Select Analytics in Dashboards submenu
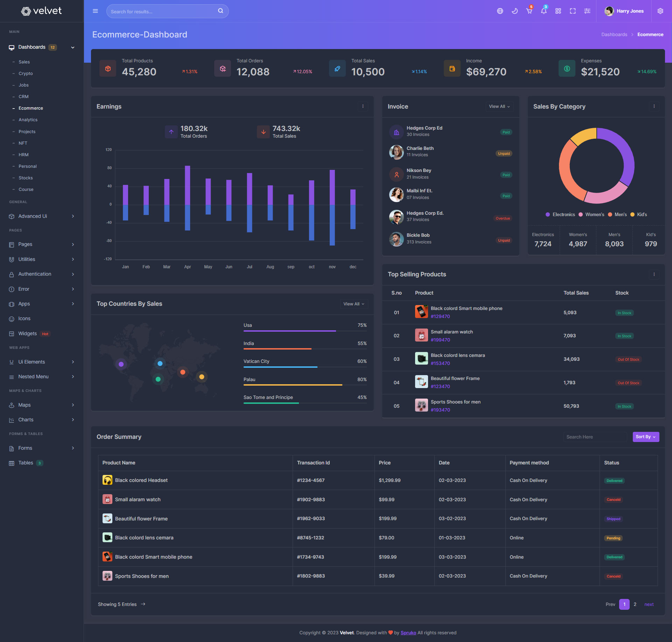 28,120
